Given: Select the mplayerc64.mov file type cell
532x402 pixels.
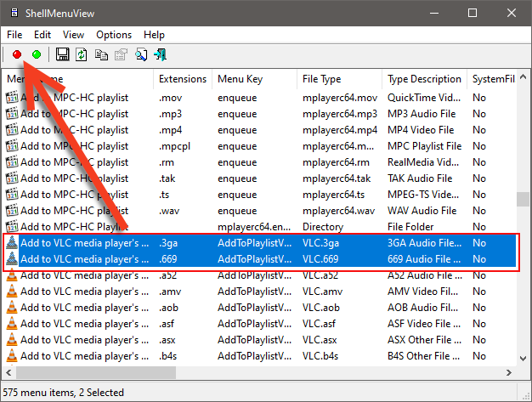Looking at the screenshot, I should click(x=340, y=98).
